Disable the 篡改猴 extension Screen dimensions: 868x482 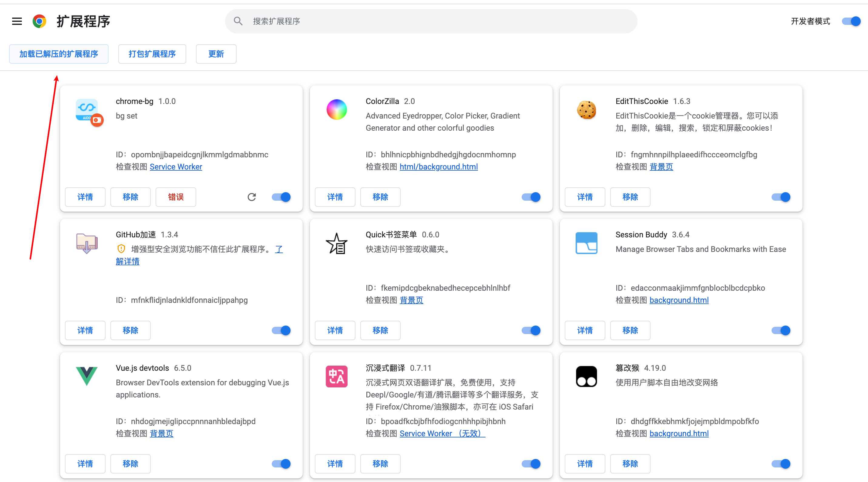[781, 464]
